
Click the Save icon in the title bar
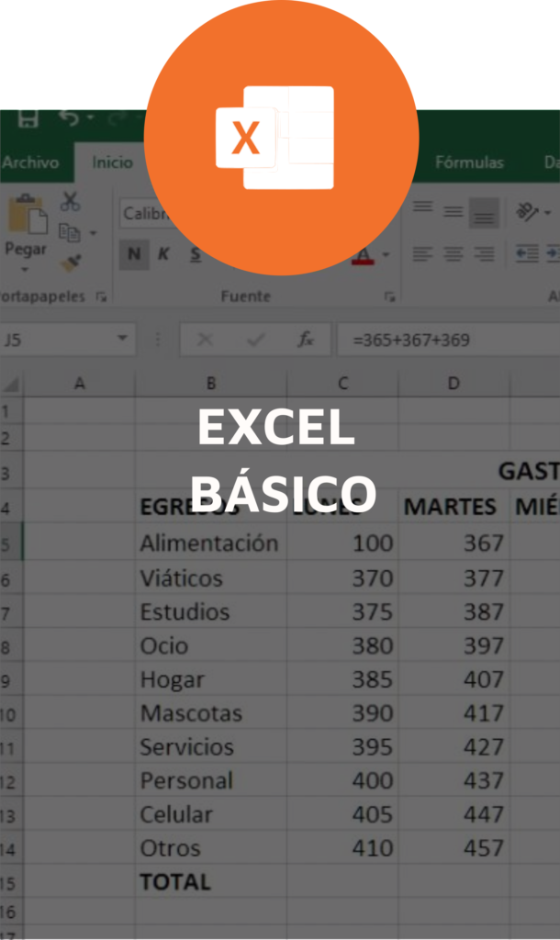(28, 118)
